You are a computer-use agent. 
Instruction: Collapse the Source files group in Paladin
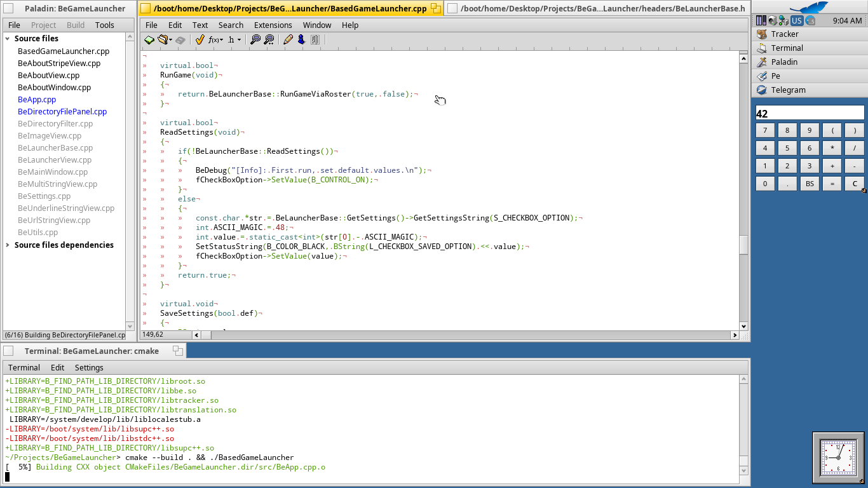(8, 39)
